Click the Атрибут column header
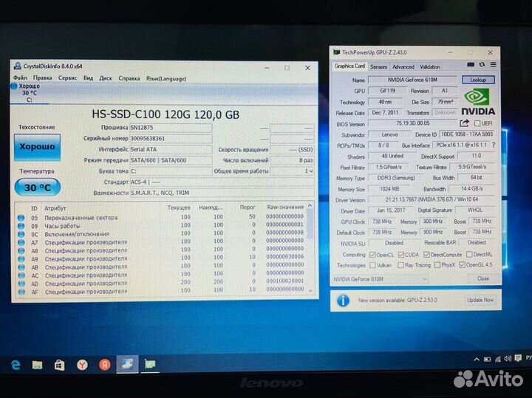Viewport: 532px width, 398px height. coord(55,208)
